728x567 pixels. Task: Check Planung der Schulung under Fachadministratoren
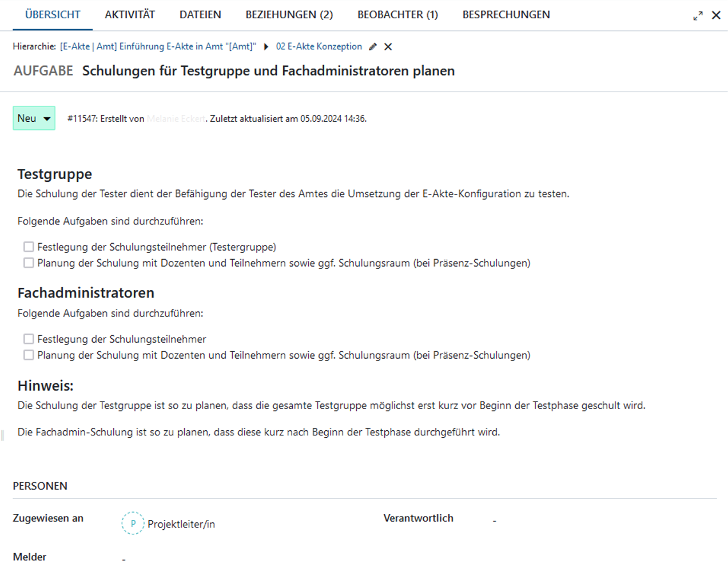(28, 355)
